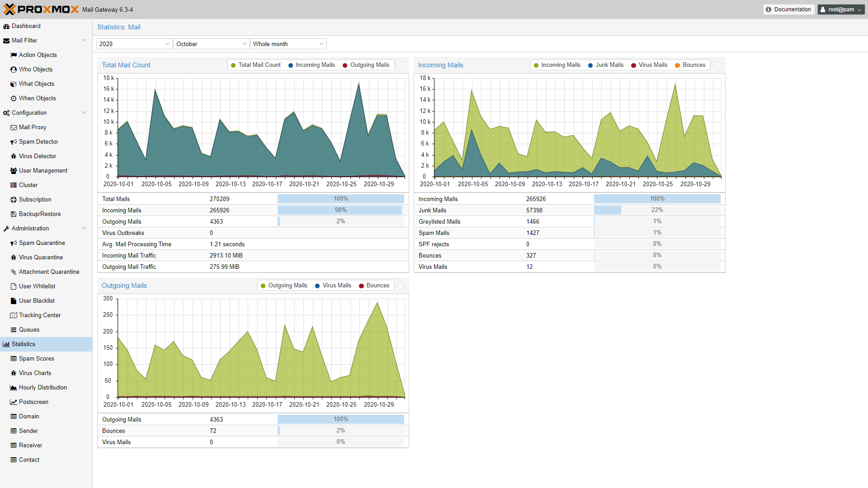This screenshot has height=488, width=868.
Task: Click the Virus Detector bug icon
Action: 14,156
